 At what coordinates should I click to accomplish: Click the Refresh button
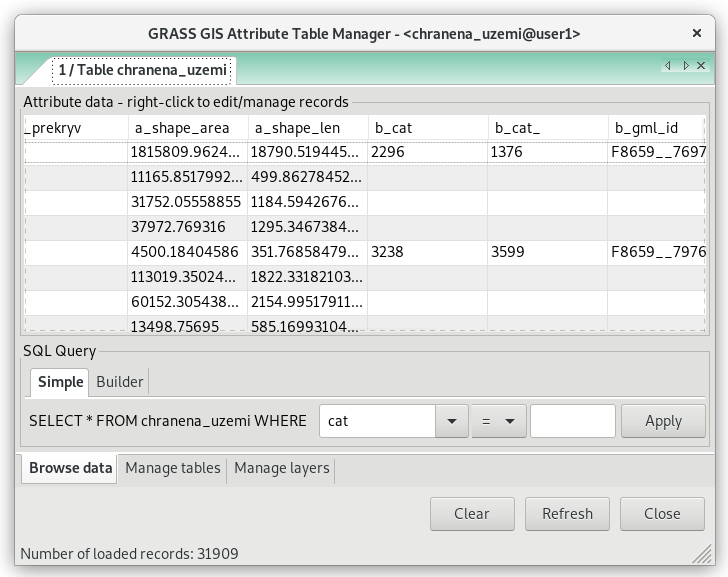click(x=567, y=514)
